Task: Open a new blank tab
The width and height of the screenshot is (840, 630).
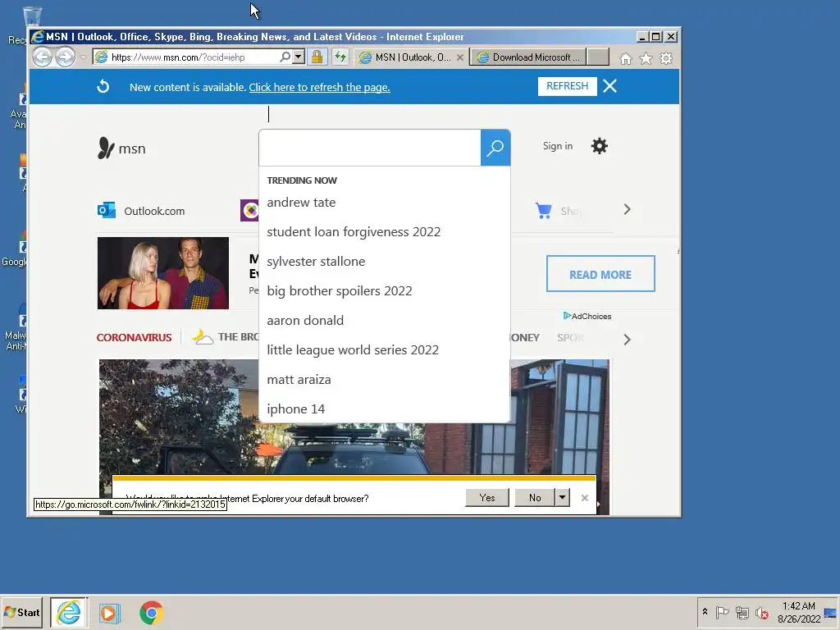Action: tap(598, 57)
